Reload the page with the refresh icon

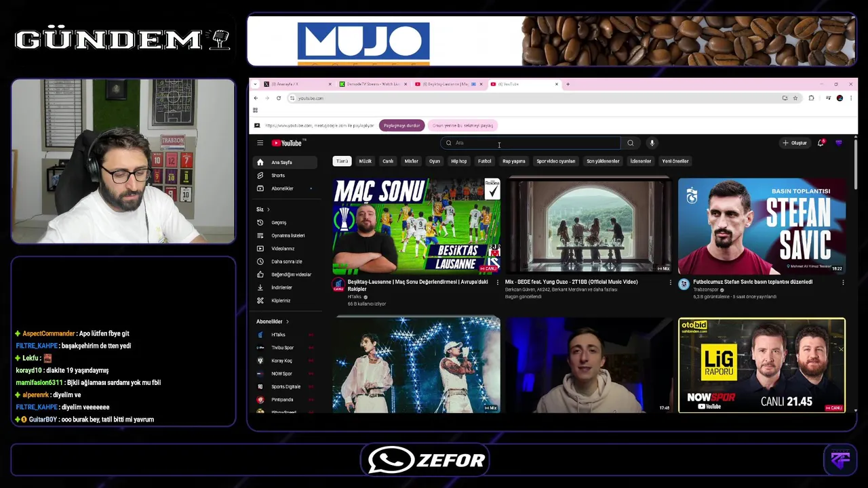[x=278, y=98]
